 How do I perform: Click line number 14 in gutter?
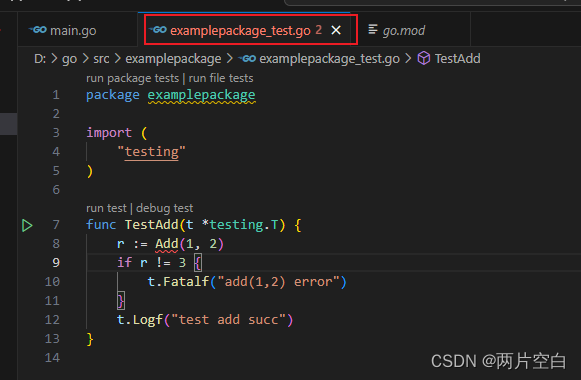point(52,358)
